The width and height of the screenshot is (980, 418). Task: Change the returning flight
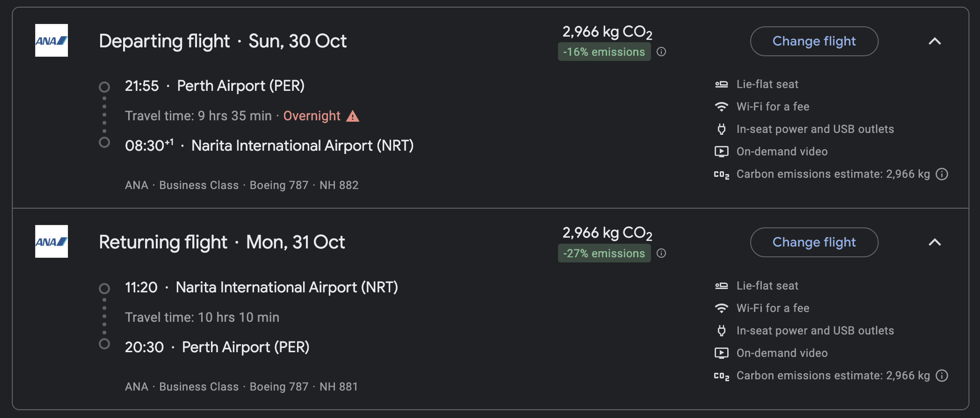(x=814, y=242)
